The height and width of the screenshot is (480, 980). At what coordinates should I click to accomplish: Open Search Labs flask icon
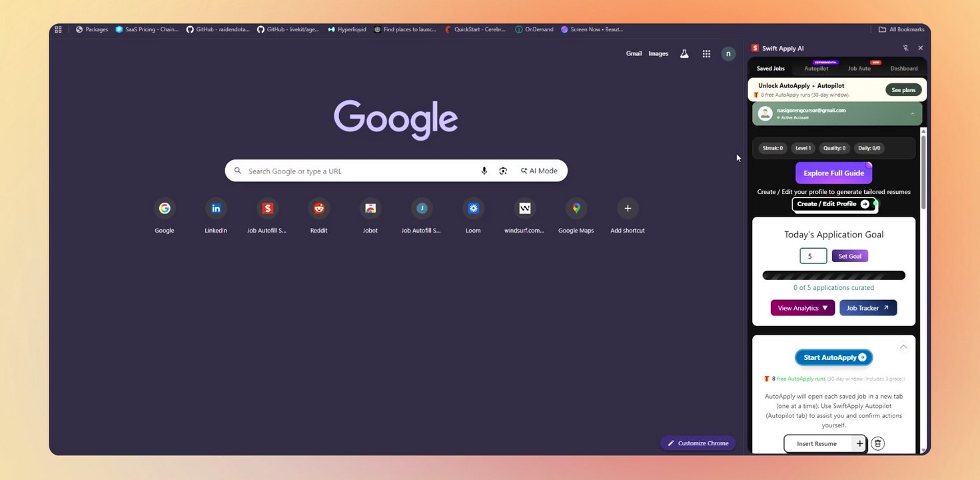coord(684,54)
